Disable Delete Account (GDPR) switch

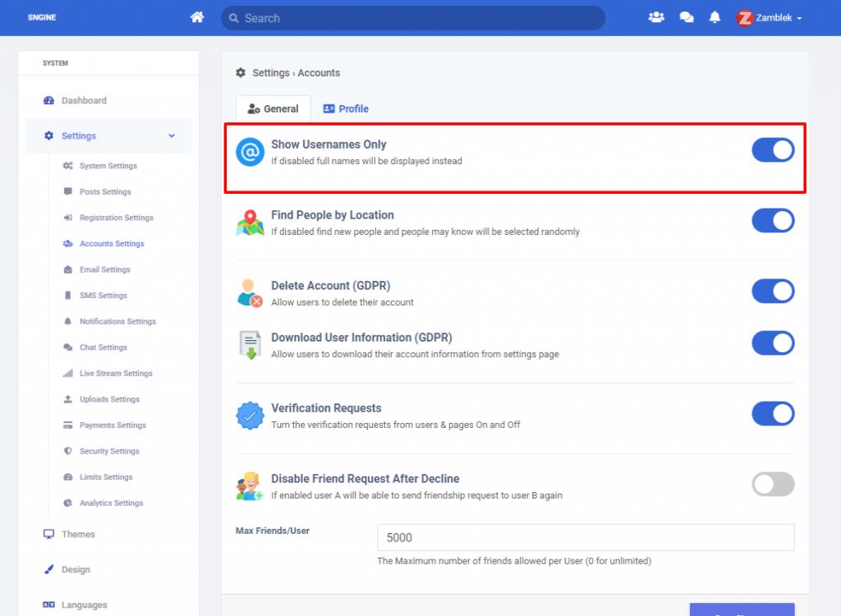(773, 292)
